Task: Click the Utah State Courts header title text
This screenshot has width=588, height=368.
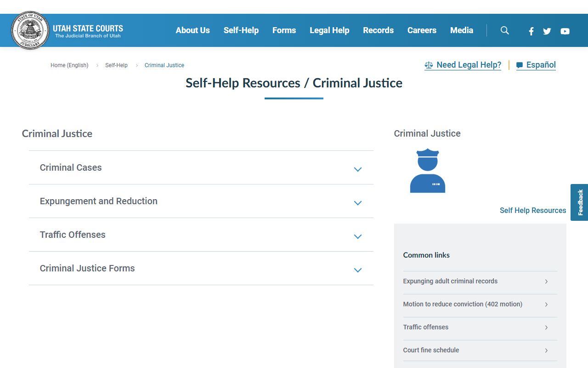Action: [88, 28]
